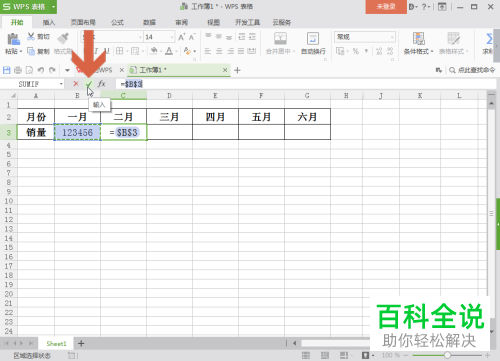This screenshot has width=500, height=361.
Task: Click the zoom out minus button
Action: 406,355
